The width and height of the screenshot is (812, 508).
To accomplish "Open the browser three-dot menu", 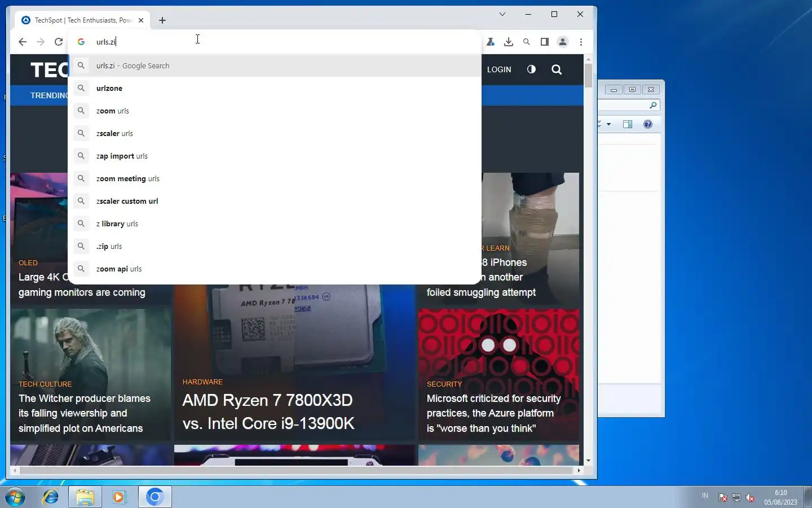I will click(581, 42).
